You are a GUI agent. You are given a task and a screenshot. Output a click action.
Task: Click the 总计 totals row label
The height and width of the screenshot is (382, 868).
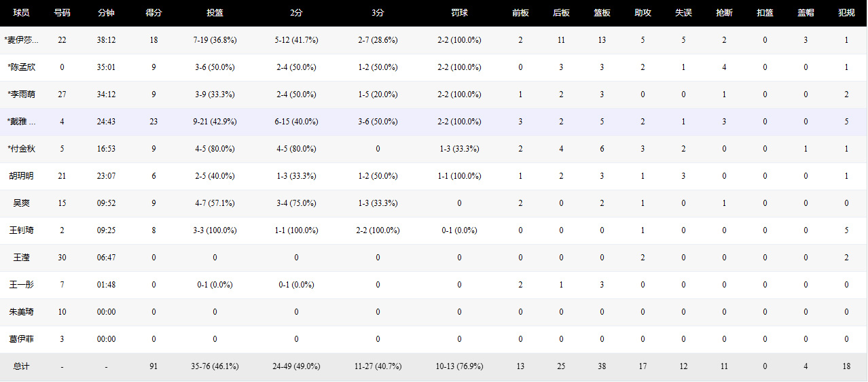tap(21, 366)
